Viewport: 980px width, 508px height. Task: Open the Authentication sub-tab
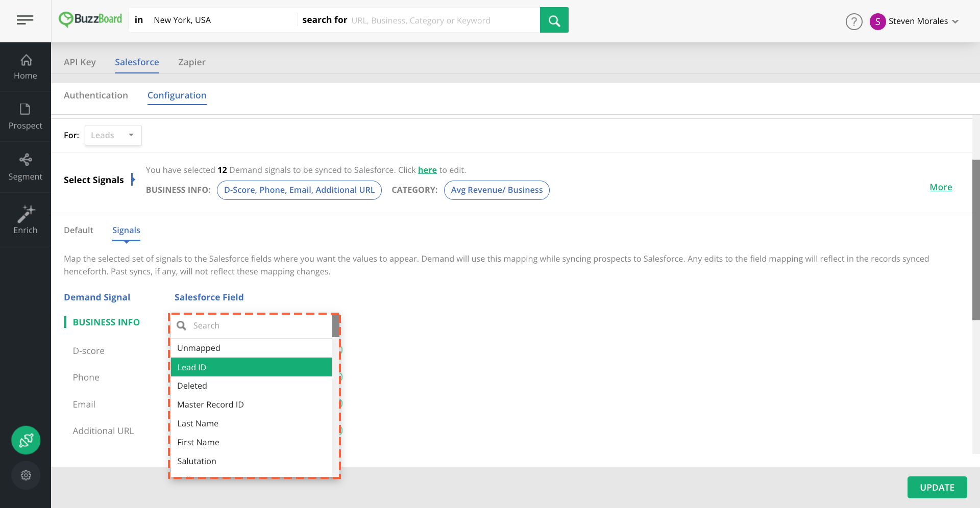[x=96, y=95]
